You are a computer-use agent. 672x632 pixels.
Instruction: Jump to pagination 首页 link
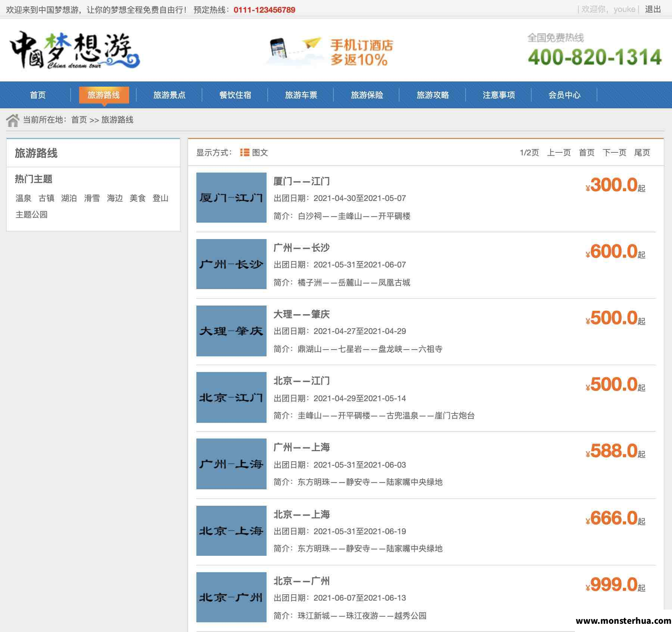pos(587,152)
